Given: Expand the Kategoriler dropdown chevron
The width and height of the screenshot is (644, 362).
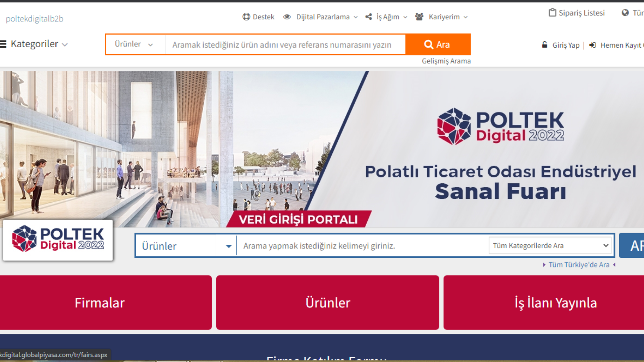Looking at the screenshot, I should point(65,45).
